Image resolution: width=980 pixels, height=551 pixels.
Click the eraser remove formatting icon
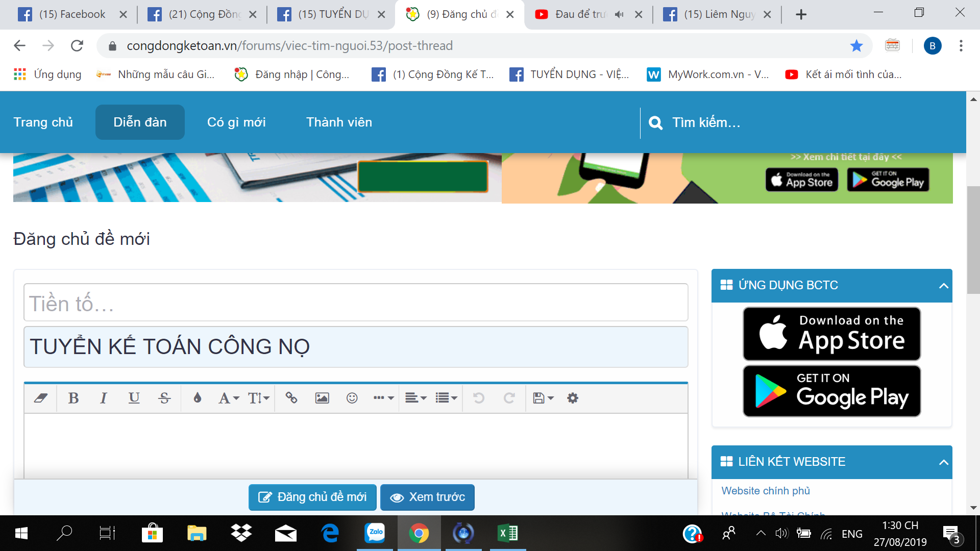tap(41, 398)
